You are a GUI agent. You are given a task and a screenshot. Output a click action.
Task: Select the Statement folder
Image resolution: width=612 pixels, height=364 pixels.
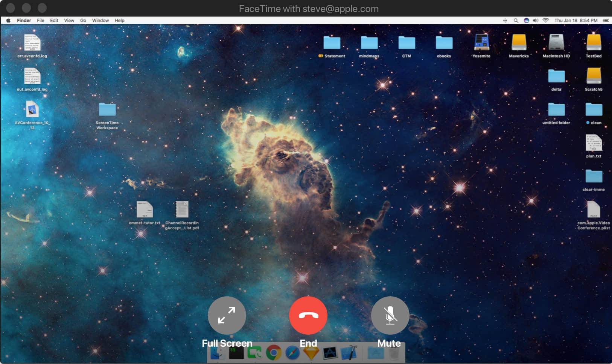[332, 42]
